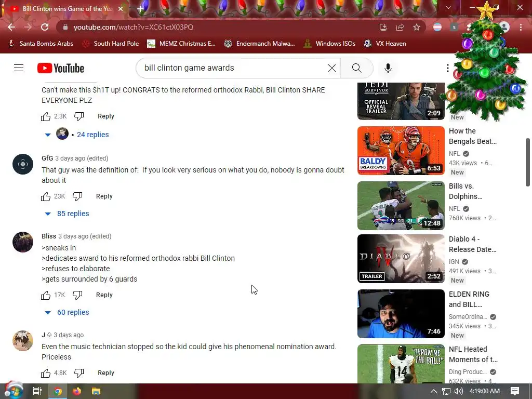
Task: Play Diablo 4 Release Date trailer thumbnail
Action: [401, 259]
